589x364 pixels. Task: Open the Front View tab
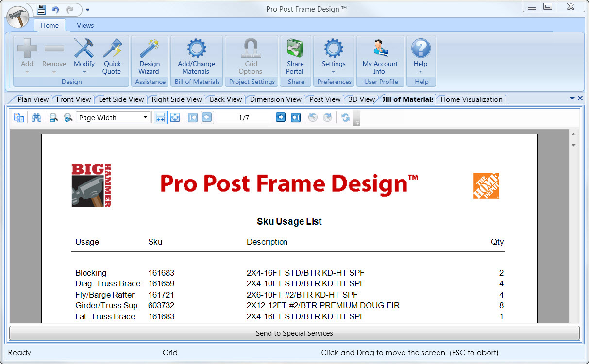(74, 99)
